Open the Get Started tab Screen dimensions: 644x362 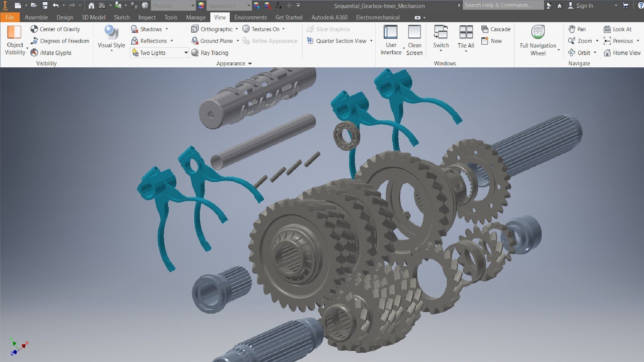[x=289, y=17]
